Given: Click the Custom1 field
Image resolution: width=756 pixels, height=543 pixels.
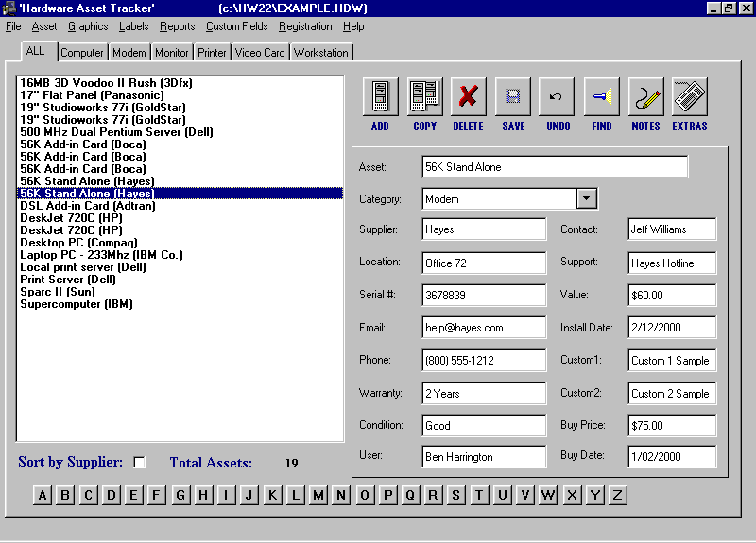Looking at the screenshot, I should (x=672, y=361).
